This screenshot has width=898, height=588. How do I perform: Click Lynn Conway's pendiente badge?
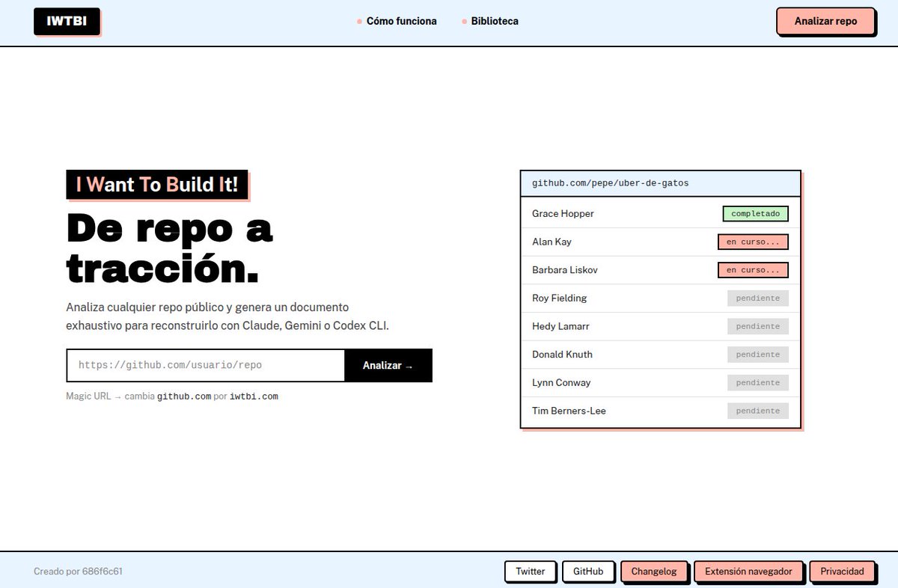coord(758,383)
